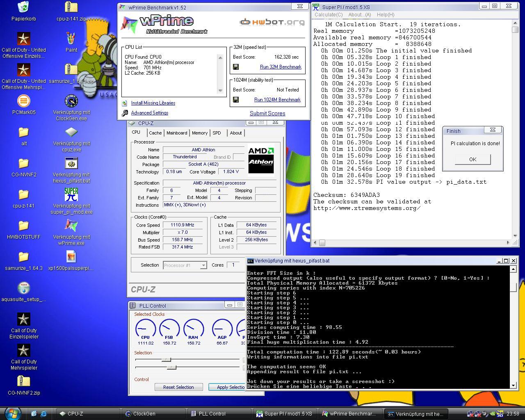The height and width of the screenshot is (420, 525).
Task: Click the Core Speed value 1110.9 MHz
Action: pos(183,225)
